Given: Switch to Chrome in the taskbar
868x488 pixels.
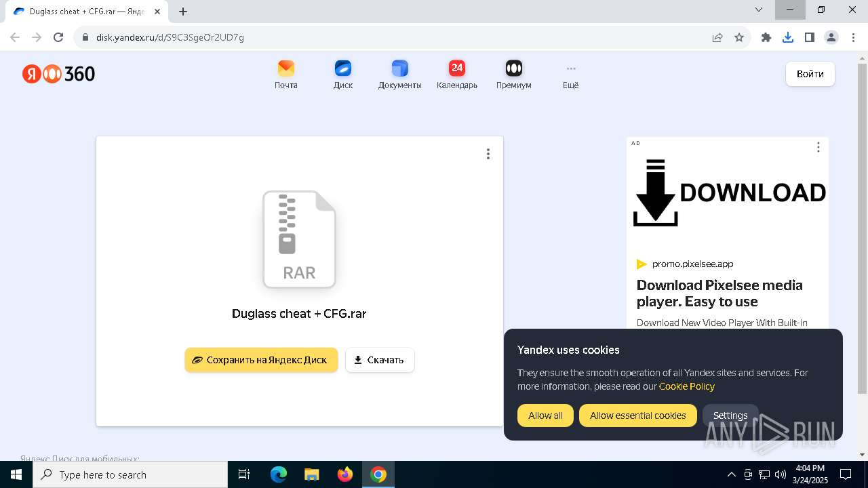Looking at the screenshot, I should (378, 474).
